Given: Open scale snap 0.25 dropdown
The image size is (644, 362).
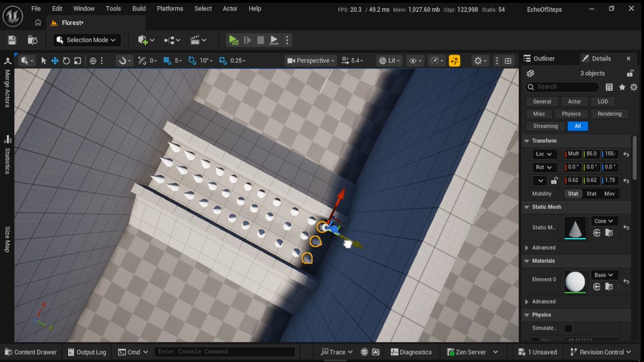Looking at the screenshot, I should 238,61.
